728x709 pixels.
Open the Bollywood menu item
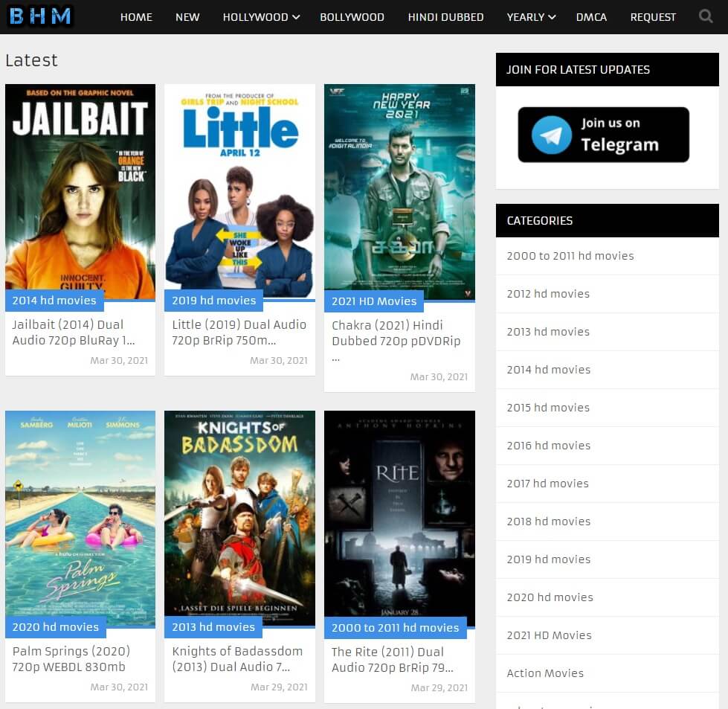tap(352, 17)
